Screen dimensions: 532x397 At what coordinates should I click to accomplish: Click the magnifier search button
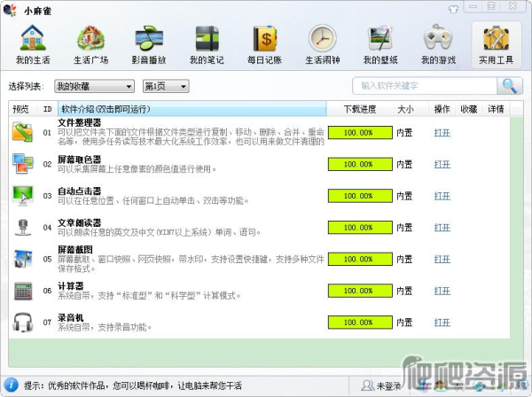[x=510, y=86]
